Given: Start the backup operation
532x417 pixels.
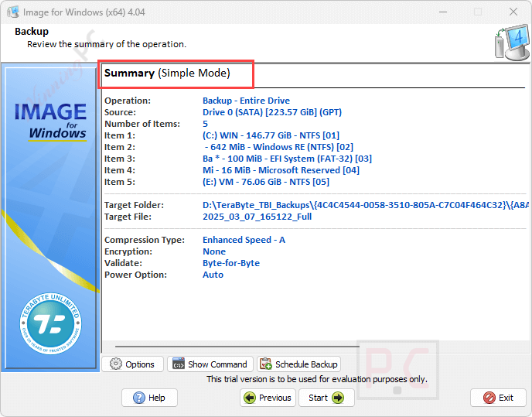Looking at the screenshot, I should [326, 398].
